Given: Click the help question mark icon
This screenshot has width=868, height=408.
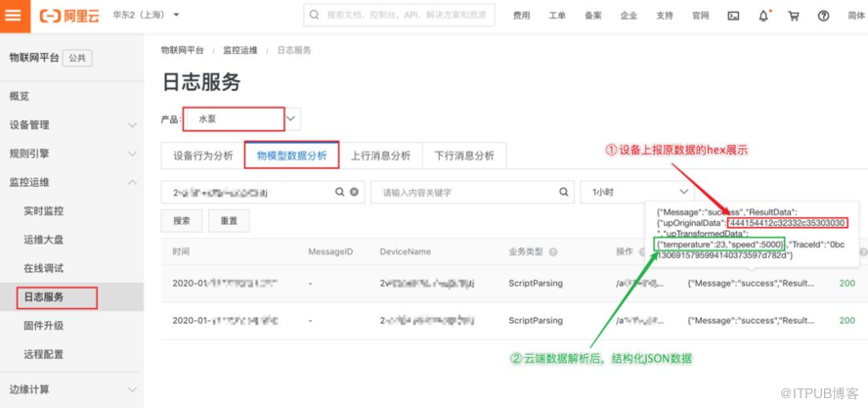Looking at the screenshot, I should (x=823, y=16).
